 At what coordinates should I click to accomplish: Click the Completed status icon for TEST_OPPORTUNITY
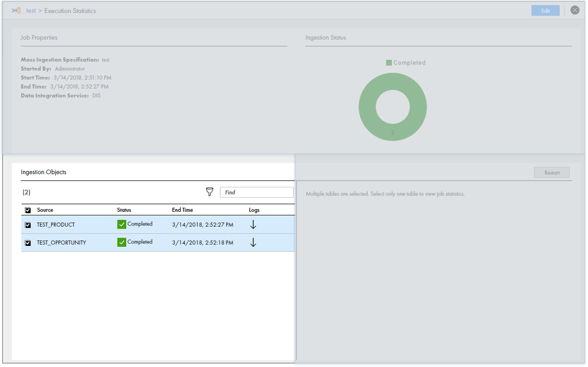(x=121, y=242)
